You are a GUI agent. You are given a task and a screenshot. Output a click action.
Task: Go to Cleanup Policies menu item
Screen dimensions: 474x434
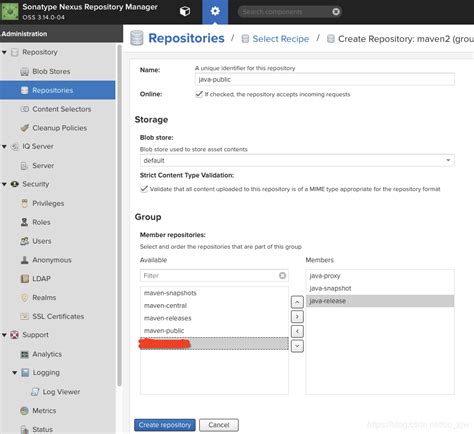coord(59,128)
